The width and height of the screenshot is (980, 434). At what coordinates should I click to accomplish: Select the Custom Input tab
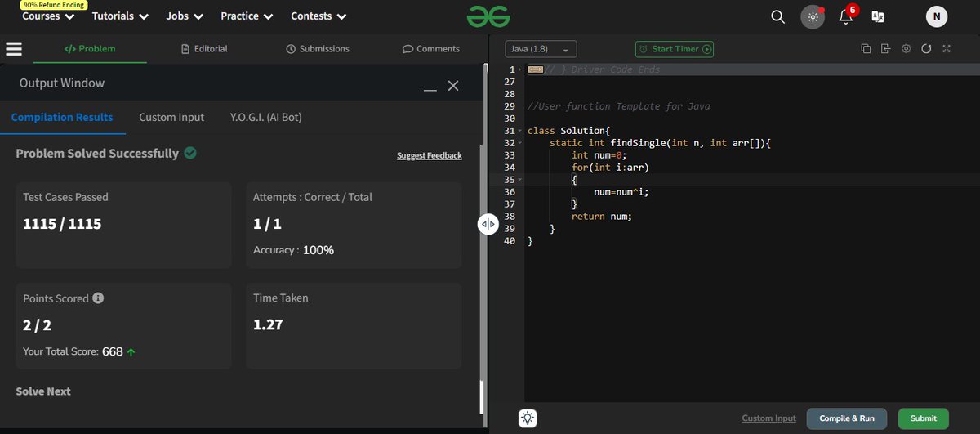tap(171, 117)
